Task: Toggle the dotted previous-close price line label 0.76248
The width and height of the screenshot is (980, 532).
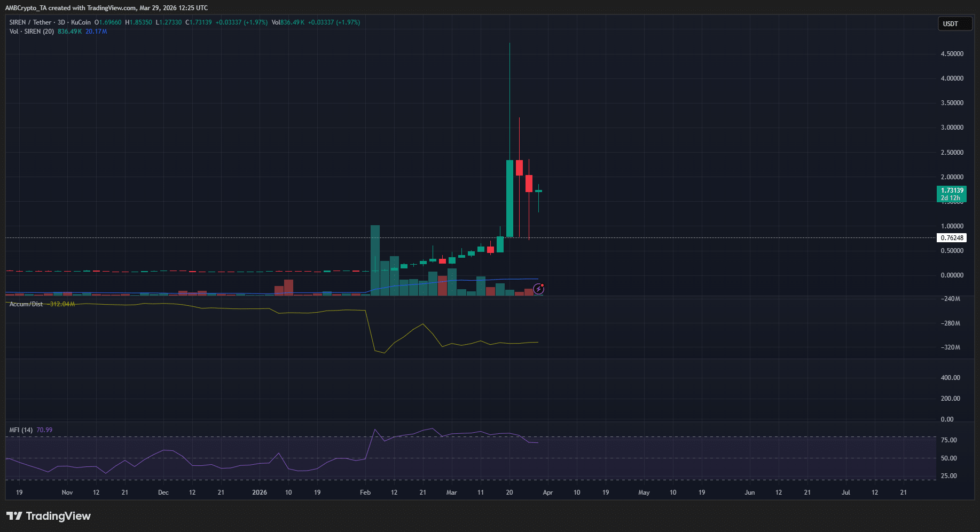Action: [x=952, y=237]
